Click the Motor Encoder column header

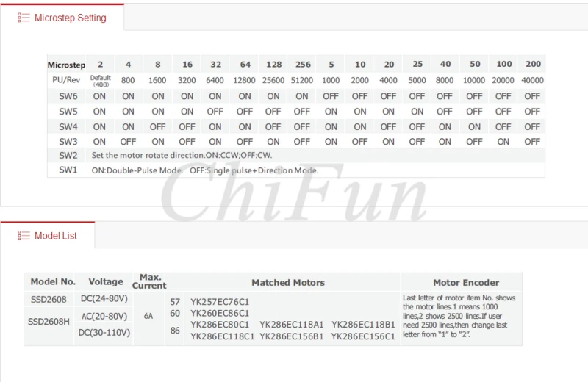(x=466, y=283)
